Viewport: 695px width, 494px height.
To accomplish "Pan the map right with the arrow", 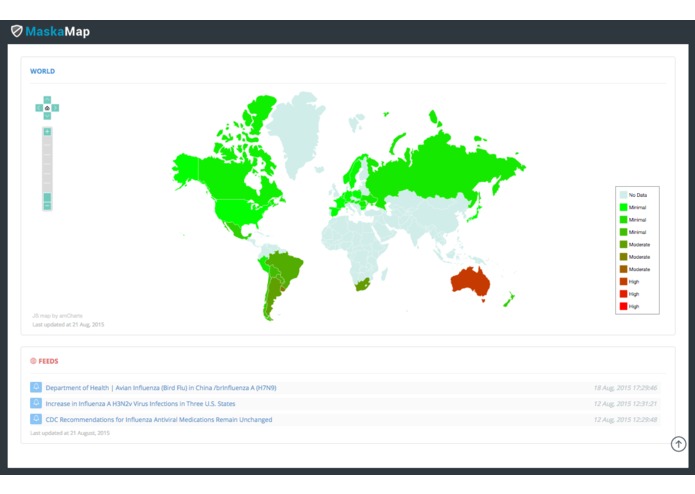I will coord(55,108).
